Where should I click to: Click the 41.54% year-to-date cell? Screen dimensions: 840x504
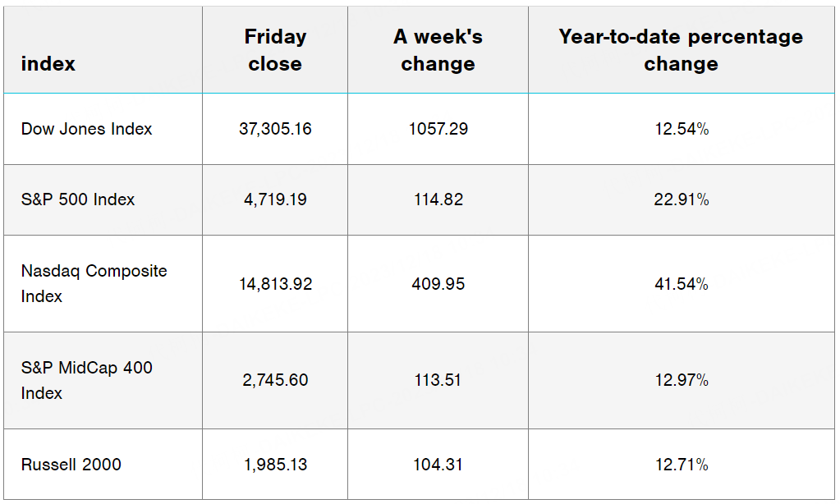pos(682,284)
